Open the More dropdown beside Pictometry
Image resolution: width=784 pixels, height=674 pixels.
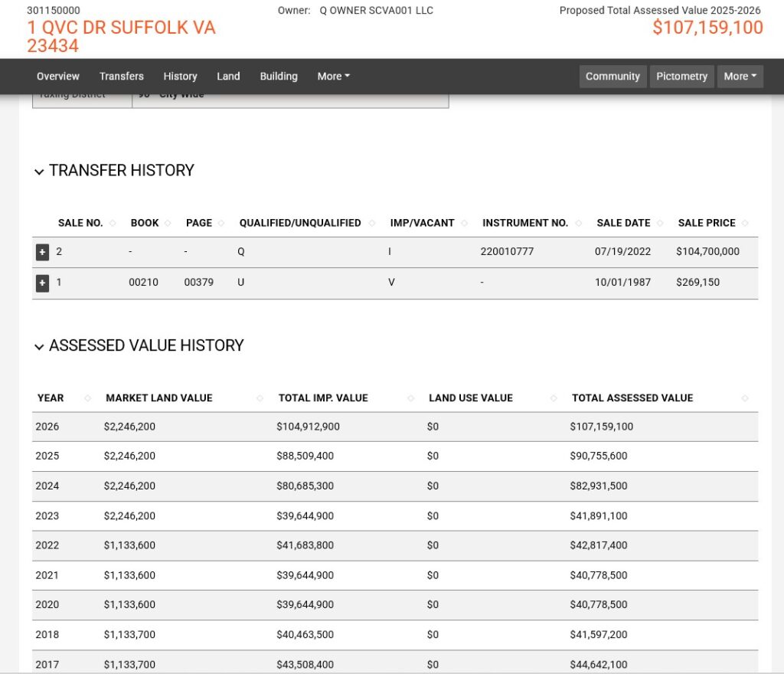740,77
